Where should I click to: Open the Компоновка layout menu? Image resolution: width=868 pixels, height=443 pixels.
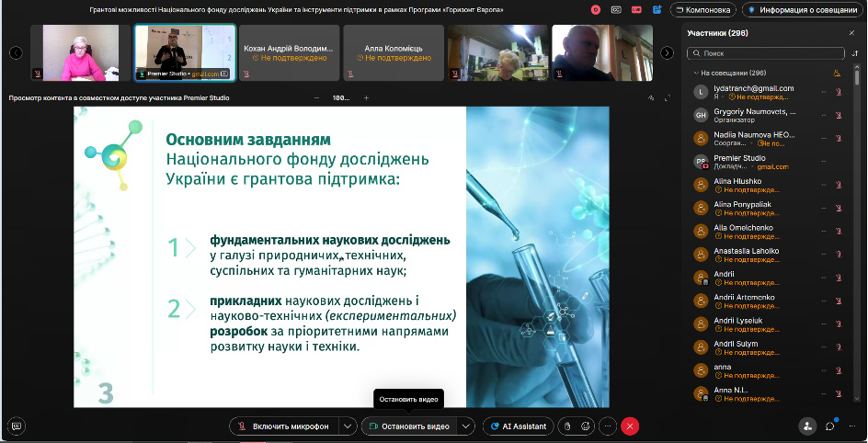click(x=704, y=10)
